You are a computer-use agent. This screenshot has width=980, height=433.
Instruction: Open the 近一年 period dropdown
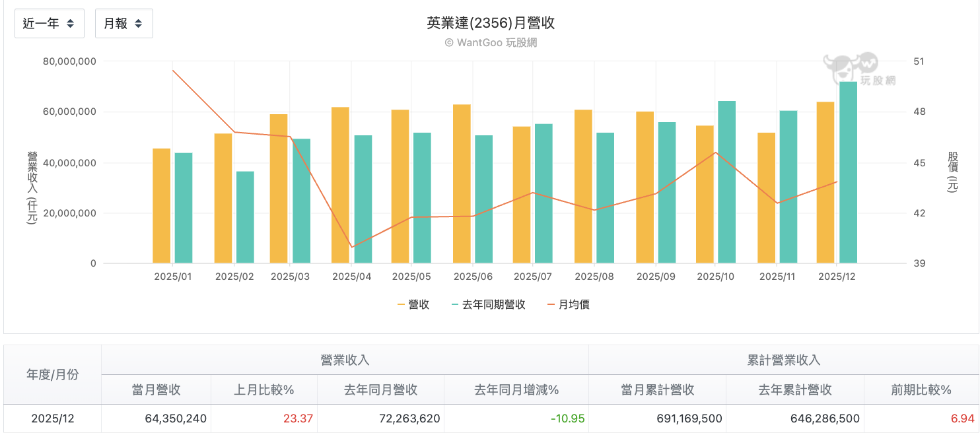(50, 24)
